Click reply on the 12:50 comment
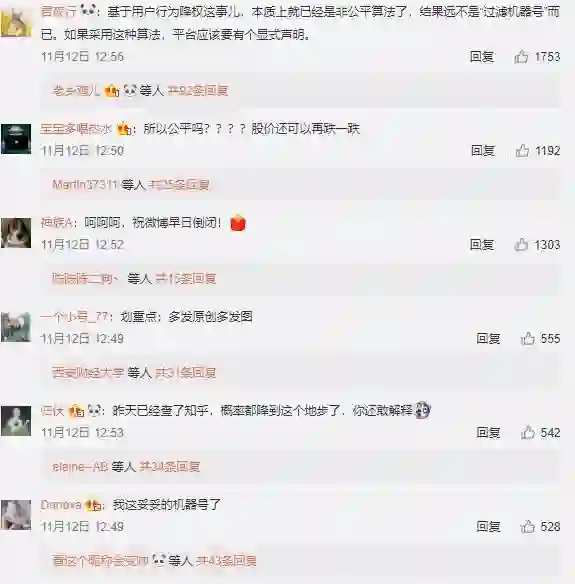Screen dimensions: 575x584 tap(483, 150)
